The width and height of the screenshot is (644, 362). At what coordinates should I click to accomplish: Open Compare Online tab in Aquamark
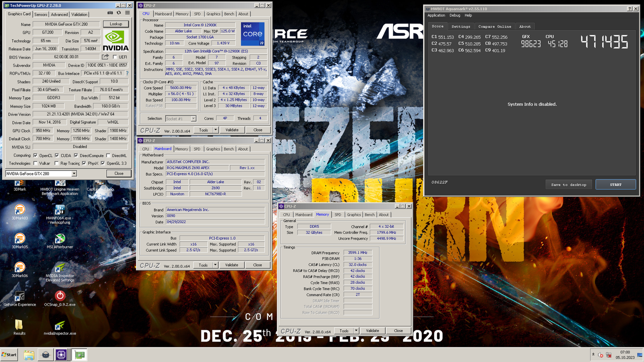(495, 26)
